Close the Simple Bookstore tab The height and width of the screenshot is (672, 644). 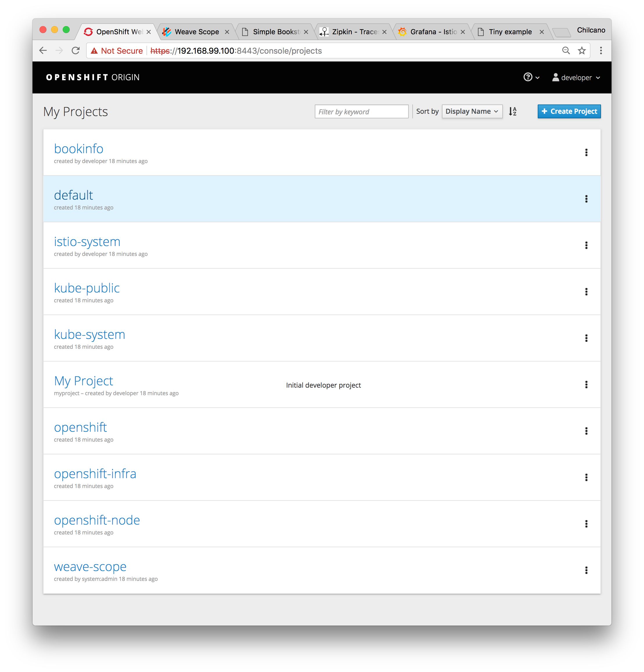306,32
